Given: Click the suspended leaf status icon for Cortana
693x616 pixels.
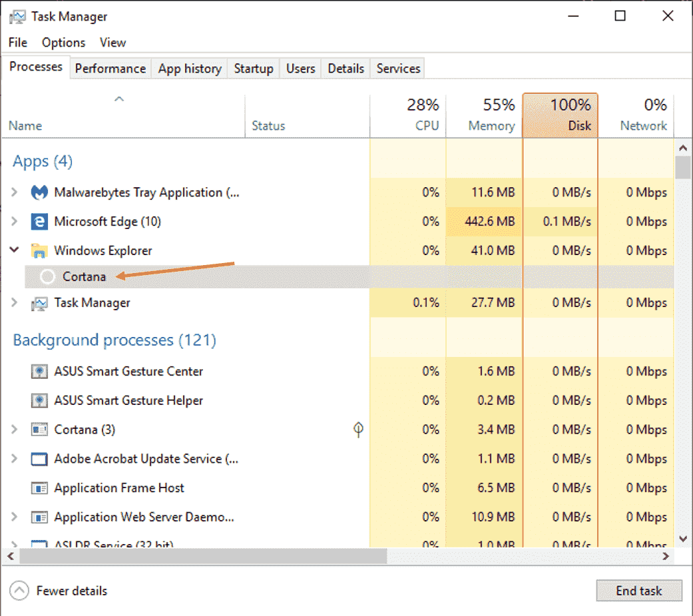Looking at the screenshot, I should [358, 430].
